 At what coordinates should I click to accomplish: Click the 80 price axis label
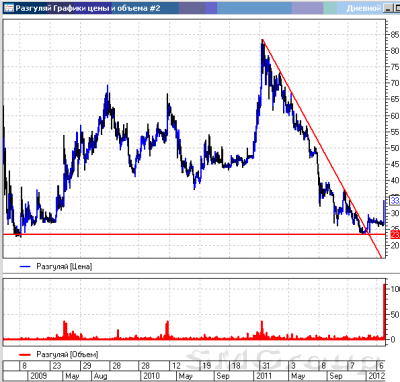395,50
